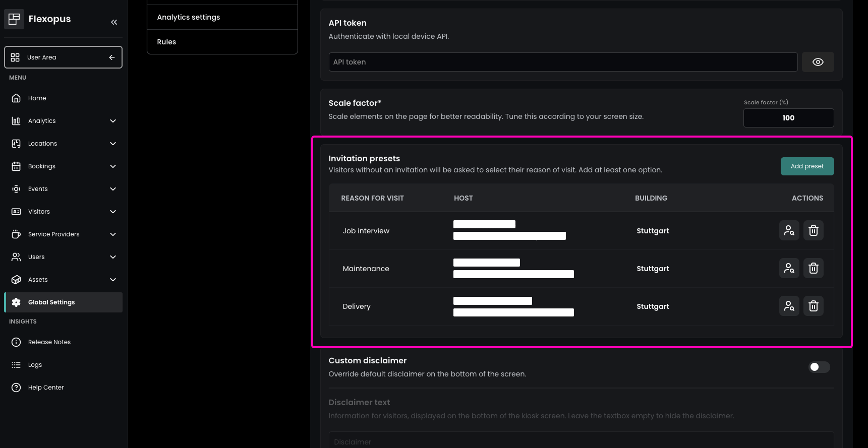Click the Add preset button

(x=807, y=166)
